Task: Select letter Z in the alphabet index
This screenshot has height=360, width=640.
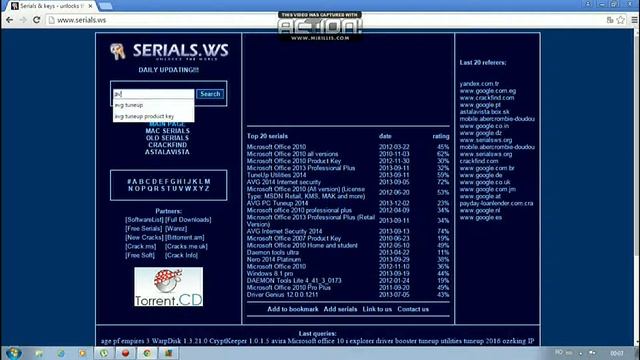Action: (207, 189)
